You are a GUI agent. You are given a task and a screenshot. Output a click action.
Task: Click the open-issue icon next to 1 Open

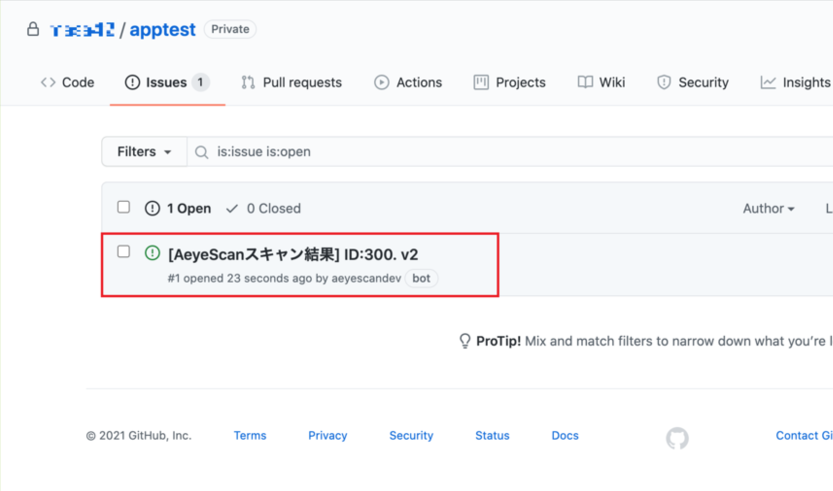tap(152, 208)
